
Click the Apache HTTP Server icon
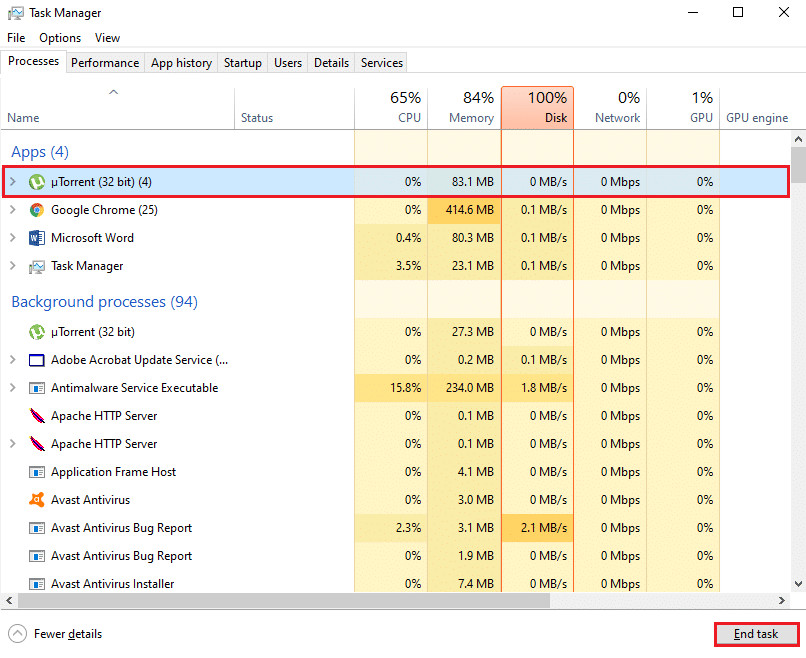pos(37,415)
